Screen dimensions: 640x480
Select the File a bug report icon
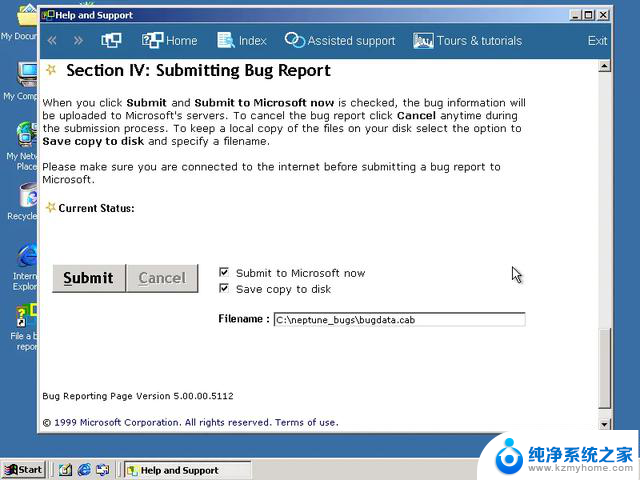point(24,327)
